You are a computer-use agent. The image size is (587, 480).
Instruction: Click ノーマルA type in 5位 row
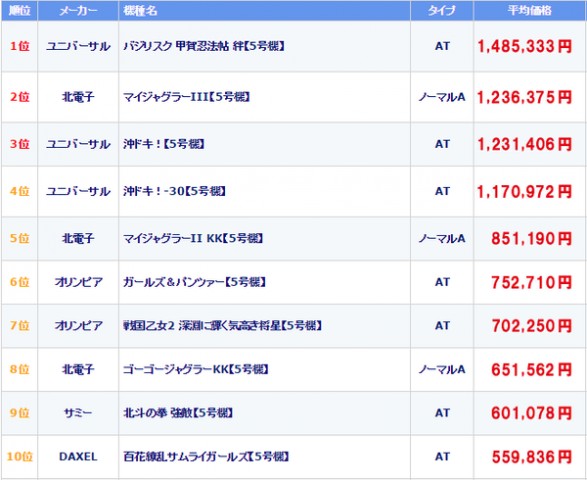(x=442, y=238)
